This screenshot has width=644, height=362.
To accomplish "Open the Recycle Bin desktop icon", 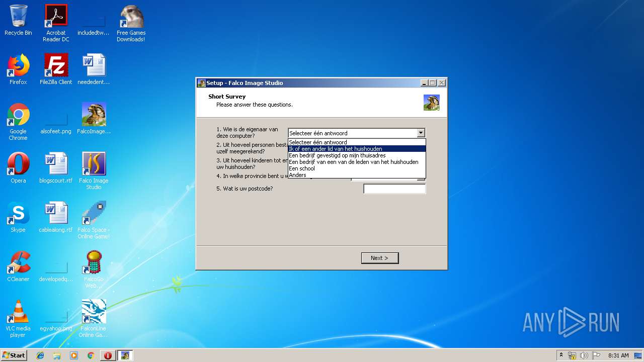I will pyautogui.click(x=18, y=20).
